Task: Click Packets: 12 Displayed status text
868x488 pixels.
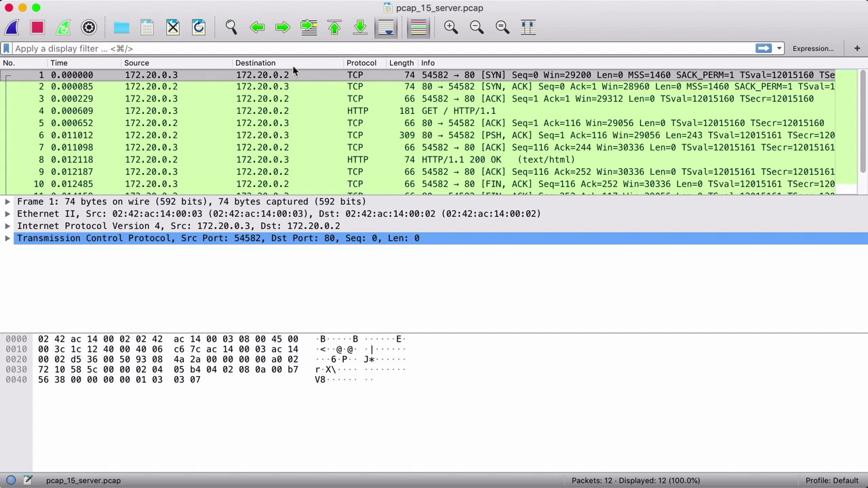Action: (636, 481)
